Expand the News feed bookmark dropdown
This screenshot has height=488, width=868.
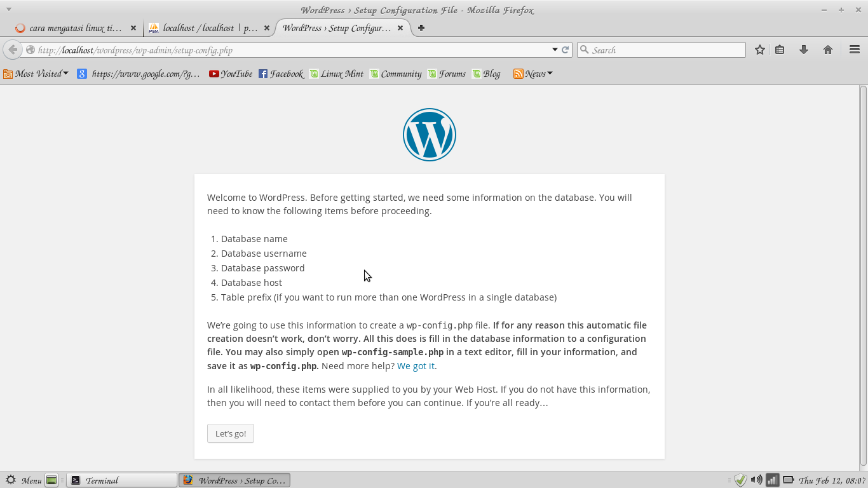pyautogui.click(x=532, y=74)
